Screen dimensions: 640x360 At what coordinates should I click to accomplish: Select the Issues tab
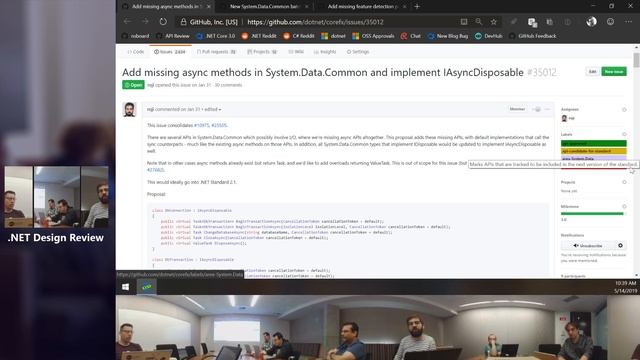click(169, 52)
